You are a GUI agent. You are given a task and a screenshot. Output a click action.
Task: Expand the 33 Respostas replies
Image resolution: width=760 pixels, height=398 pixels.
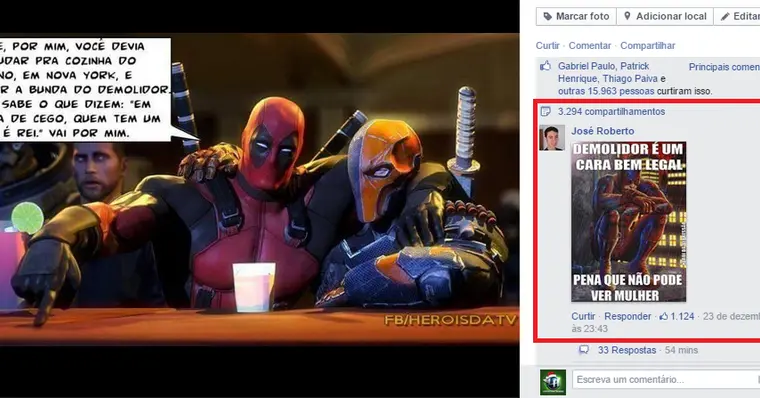627,350
